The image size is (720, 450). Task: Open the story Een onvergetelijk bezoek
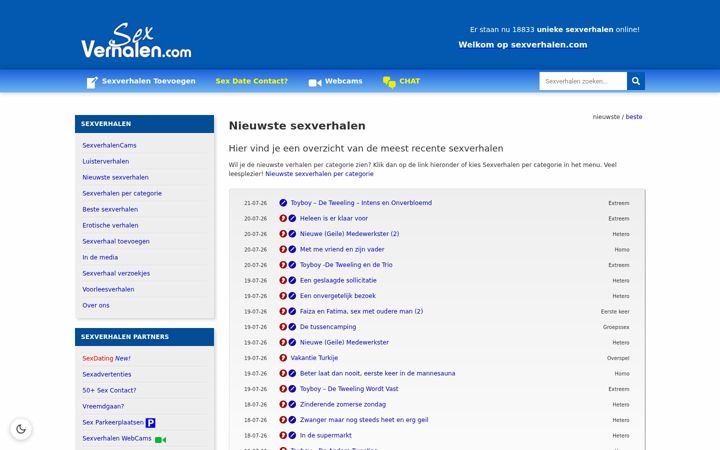(x=338, y=296)
